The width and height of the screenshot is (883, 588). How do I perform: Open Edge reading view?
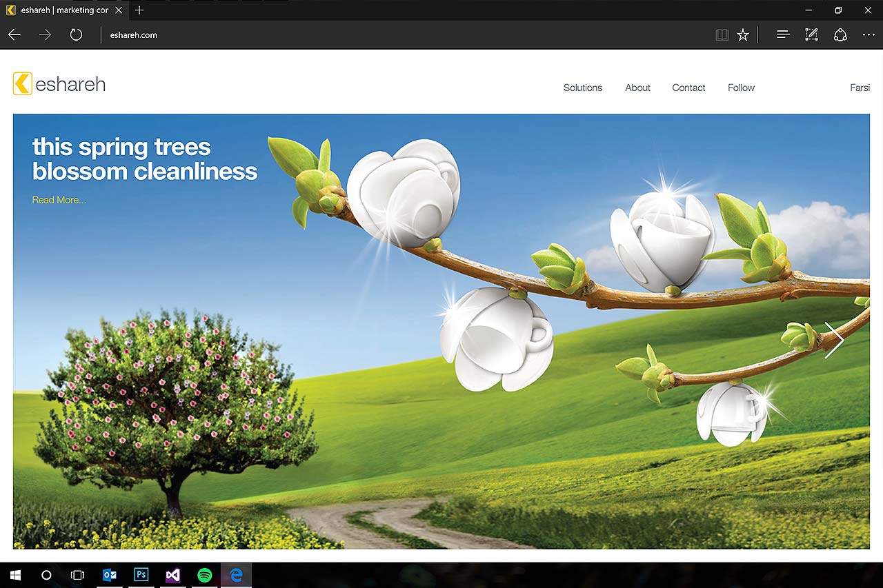click(722, 34)
